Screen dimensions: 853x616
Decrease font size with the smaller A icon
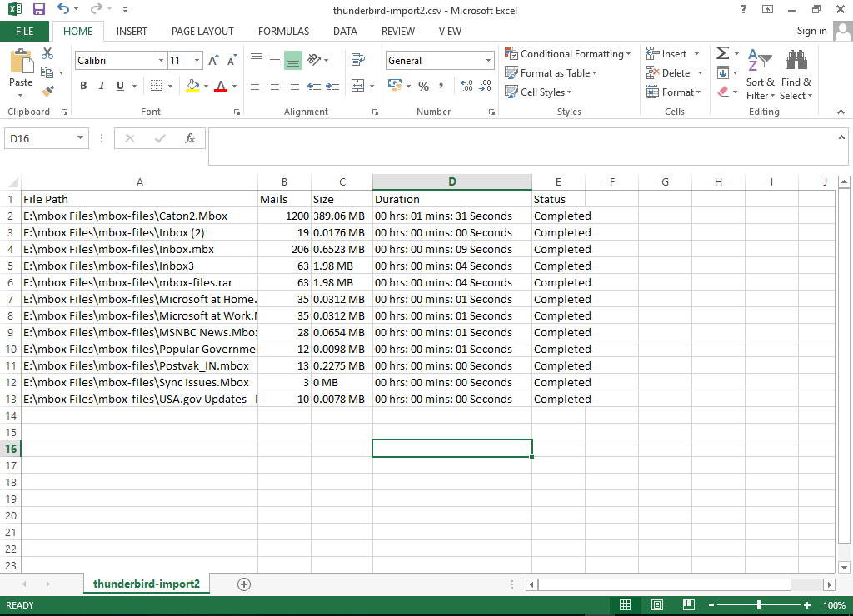232,60
